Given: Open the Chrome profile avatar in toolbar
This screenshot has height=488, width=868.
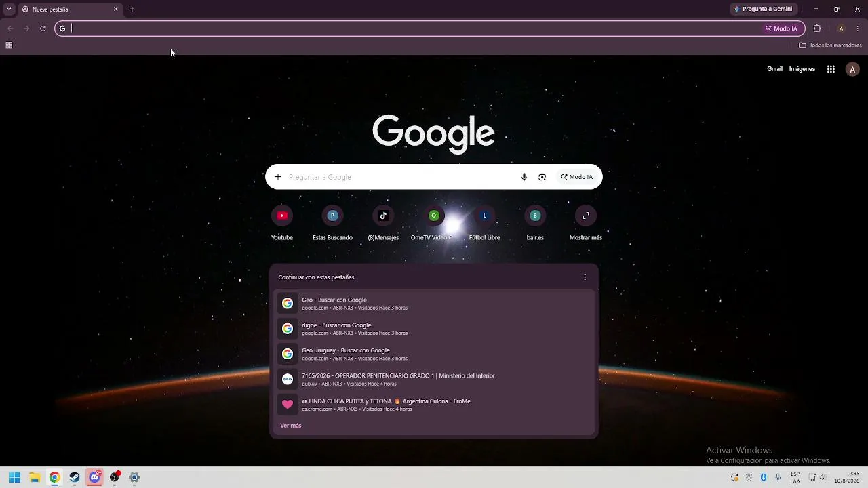Looking at the screenshot, I should click(x=841, y=28).
